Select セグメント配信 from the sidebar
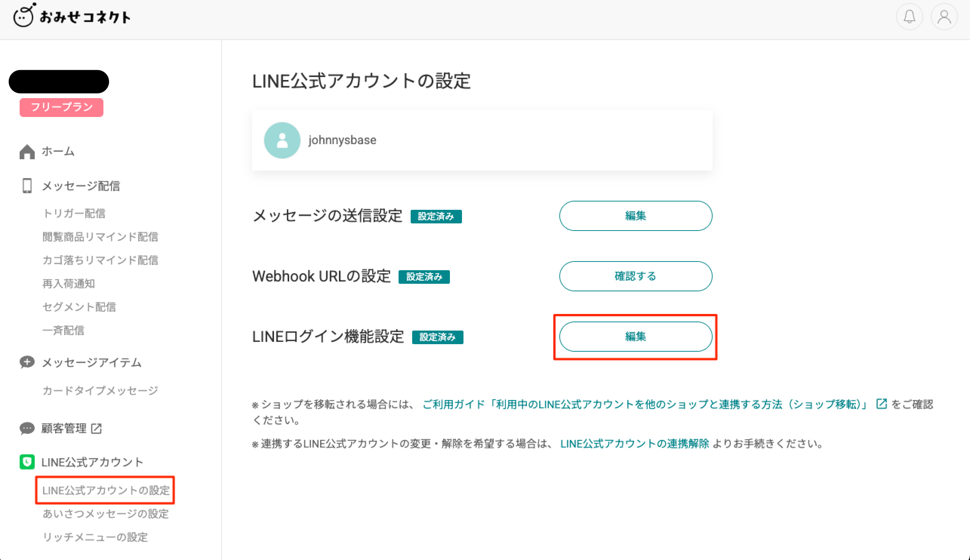The width and height of the screenshot is (970, 560). coord(79,307)
